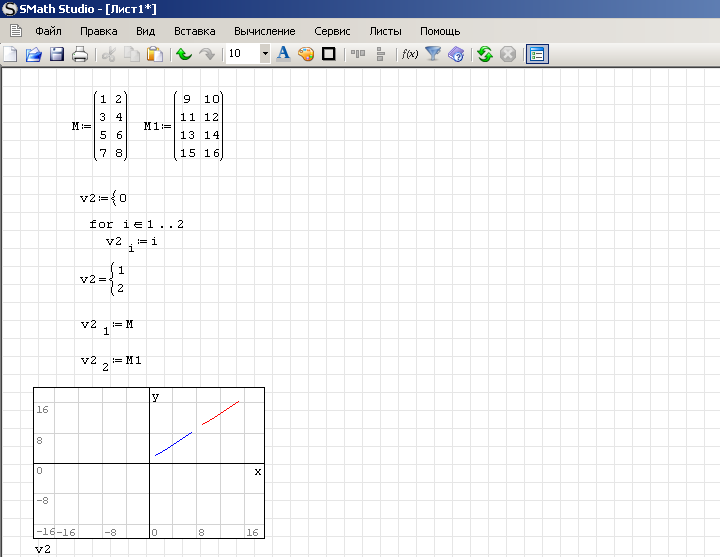The image size is (720, 557).
Task: Open the Файл menu
Action: click(48, 31)
